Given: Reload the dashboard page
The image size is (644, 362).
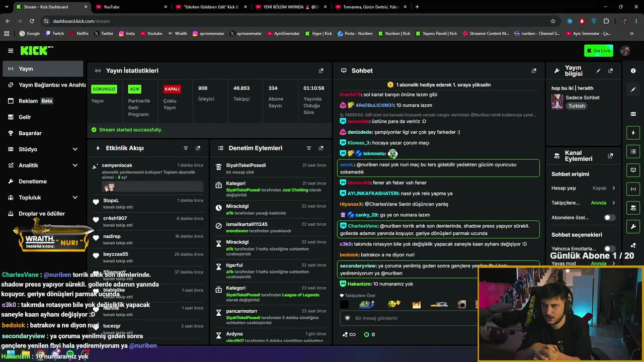Looking at the screenshot, I should pos(32,21).
